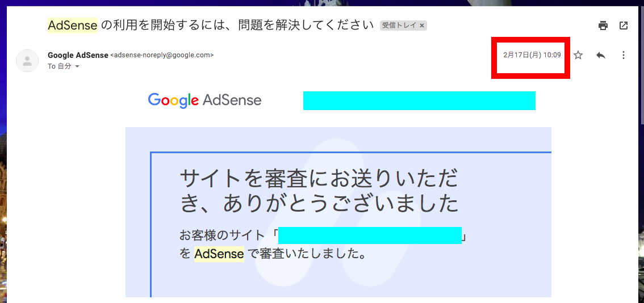Open the three-dot more options menu
Screen dimensions: 644x303
[x=623, y=55]
